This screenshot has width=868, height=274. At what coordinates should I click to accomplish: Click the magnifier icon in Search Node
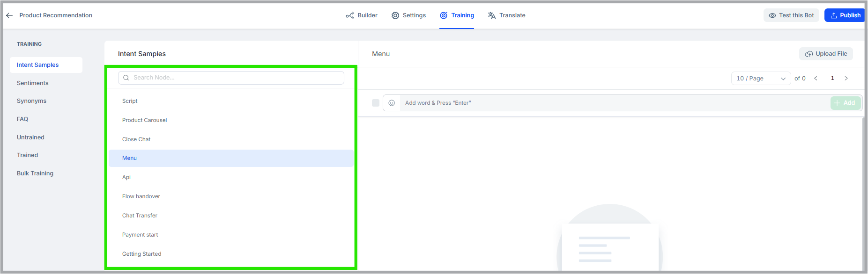pos(126,78)
